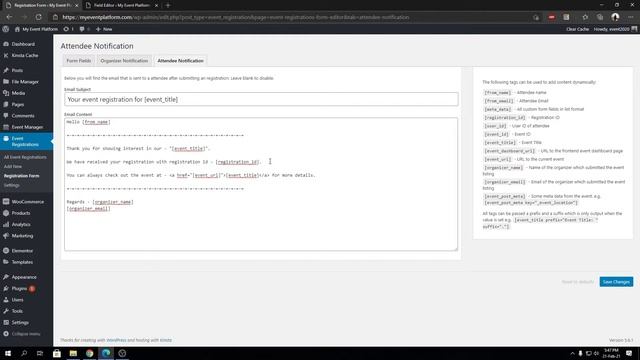
Task: Click the Analytics sidebar icon
Action: click(6, 224)
